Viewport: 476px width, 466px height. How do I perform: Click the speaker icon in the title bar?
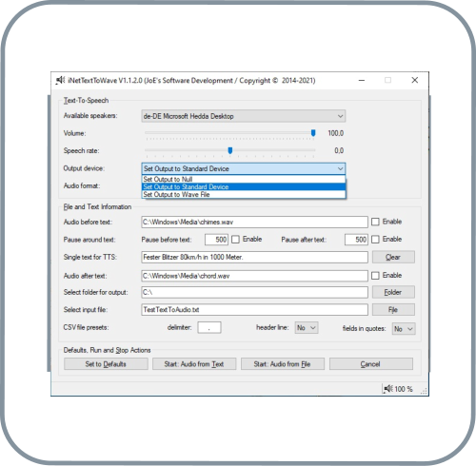[60, 80]
